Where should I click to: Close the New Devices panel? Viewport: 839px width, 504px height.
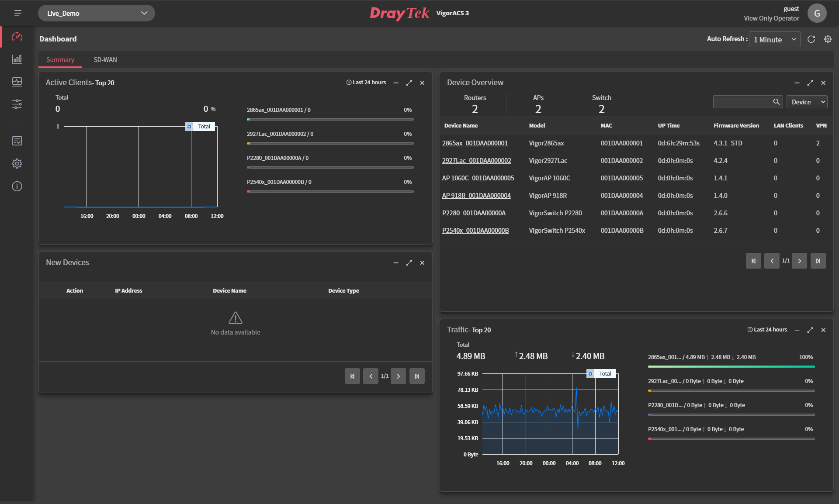pyautogui.click(x=422, y=262)
